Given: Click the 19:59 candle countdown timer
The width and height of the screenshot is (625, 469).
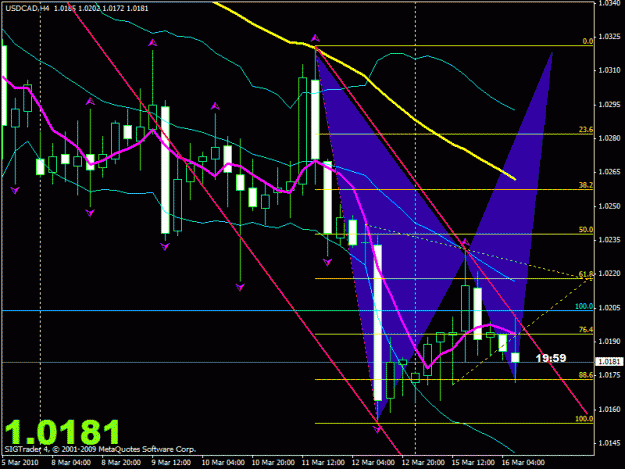Looking at the screenshot, I should click(x=551, y=358).
